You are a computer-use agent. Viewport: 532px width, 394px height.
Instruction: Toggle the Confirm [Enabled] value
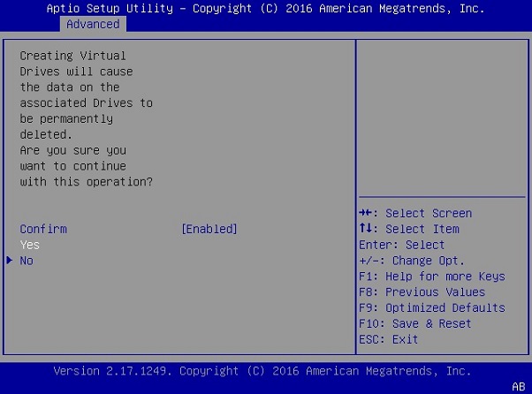209,229
